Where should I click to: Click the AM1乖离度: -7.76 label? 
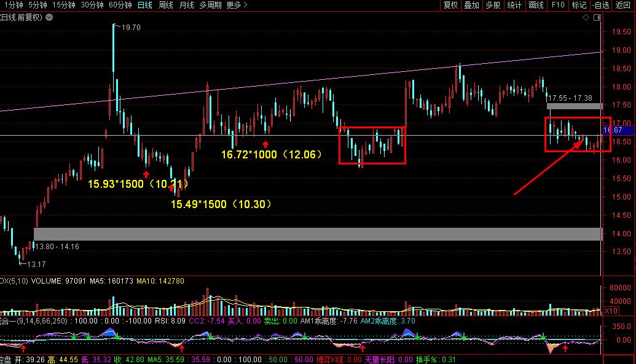[x=329, y=321]
